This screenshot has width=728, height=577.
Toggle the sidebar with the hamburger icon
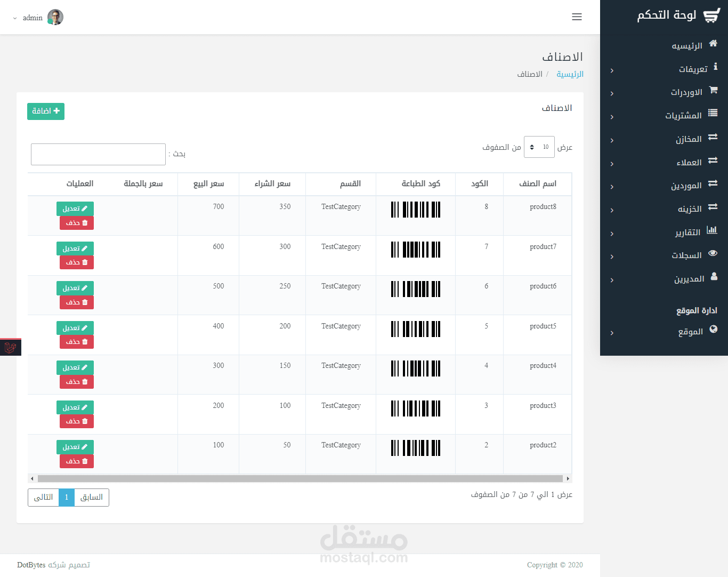click(577, 17)
